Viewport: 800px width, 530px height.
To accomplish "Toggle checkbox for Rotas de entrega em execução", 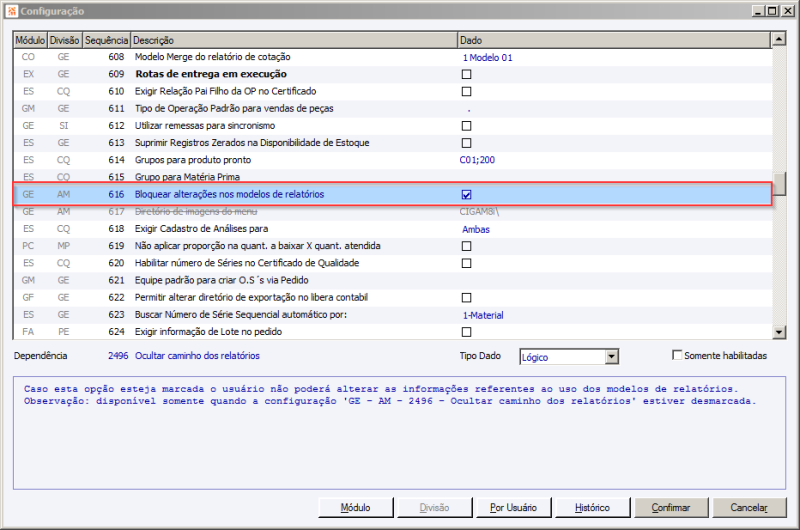I will click(466, 74).
